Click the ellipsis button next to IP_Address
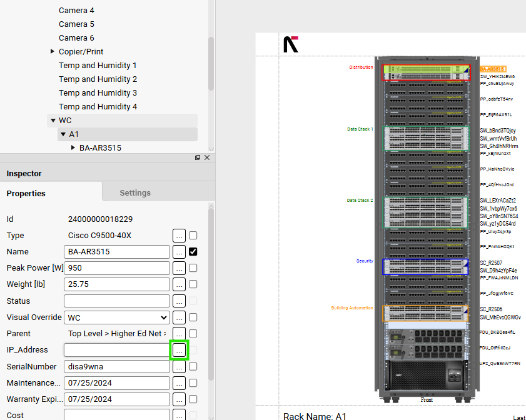Image resolution: width=526 pixels, height=420 pixels. 179,350
